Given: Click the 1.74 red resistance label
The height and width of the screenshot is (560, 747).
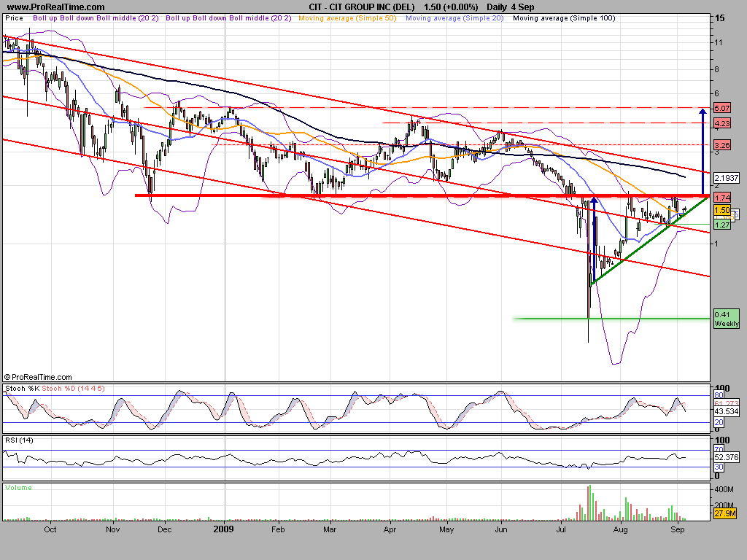Looking at the screenshot, I should [722, 198].
